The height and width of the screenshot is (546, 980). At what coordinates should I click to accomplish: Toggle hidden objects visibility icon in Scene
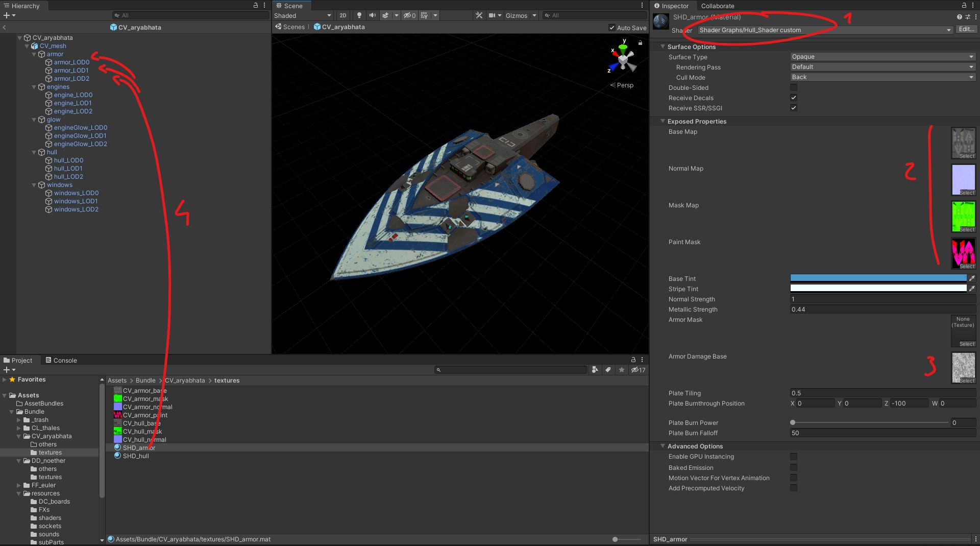[x=409, y=15]
